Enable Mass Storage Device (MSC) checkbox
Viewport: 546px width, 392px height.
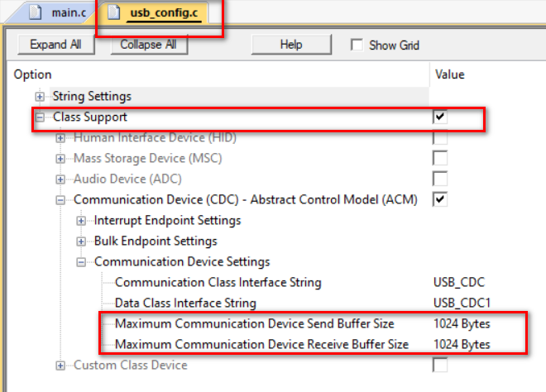click(440, 158)
